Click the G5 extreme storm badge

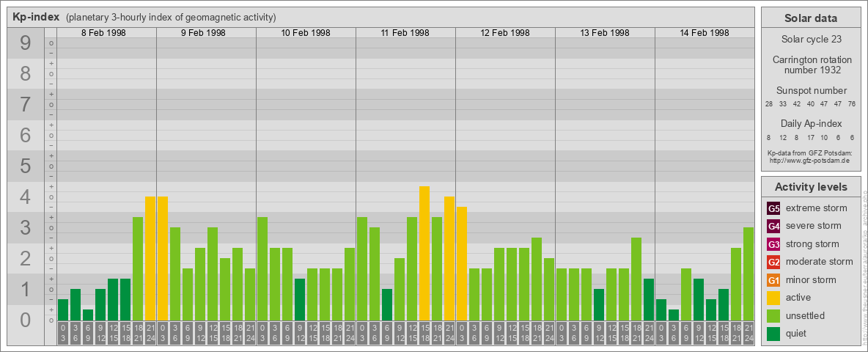(773, 209)
